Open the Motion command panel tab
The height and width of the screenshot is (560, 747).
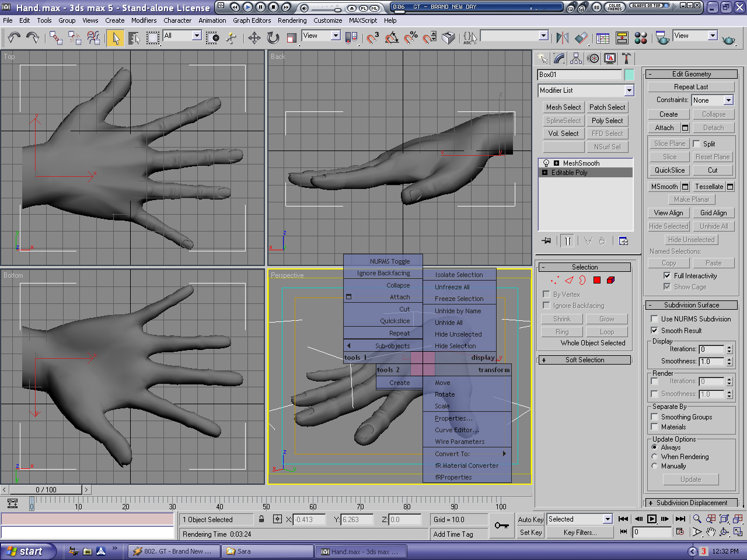pyautogui.click(x=593, y=58)
